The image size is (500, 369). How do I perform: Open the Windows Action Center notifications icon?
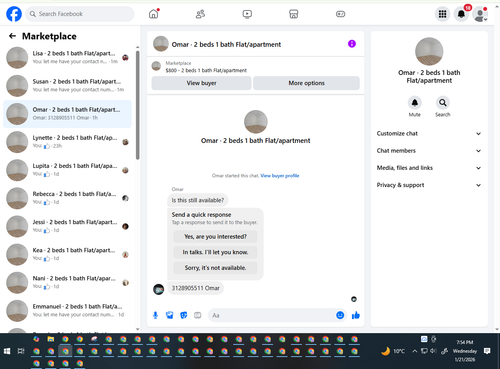pos(487,351)
